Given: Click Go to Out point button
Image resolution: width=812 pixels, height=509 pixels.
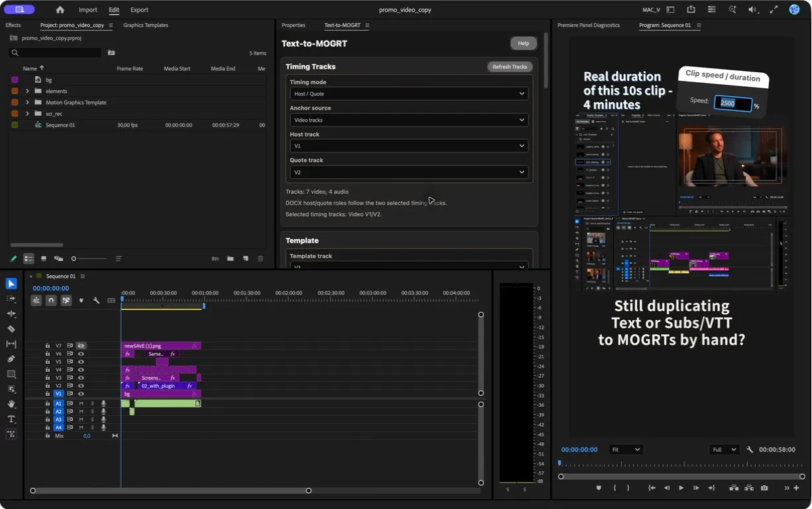Looking at the screenshot, I should pyautogui.click(x=711, y=488).
